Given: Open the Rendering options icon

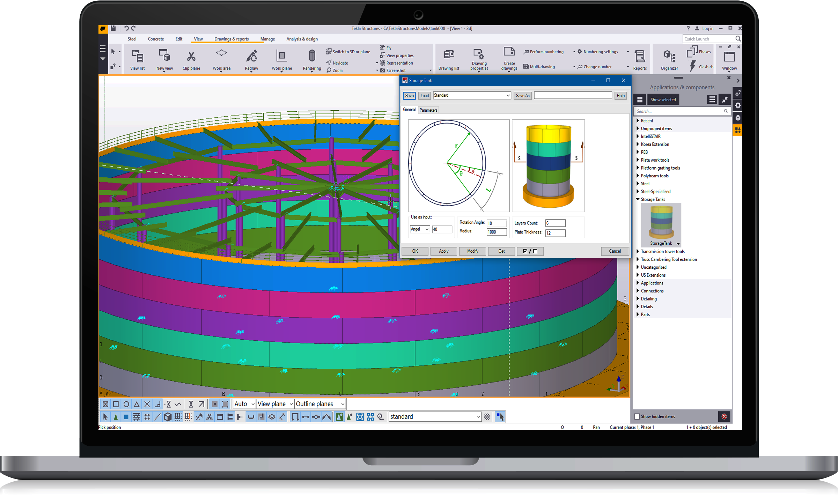Looking at the screenshot, I should 312,56.
